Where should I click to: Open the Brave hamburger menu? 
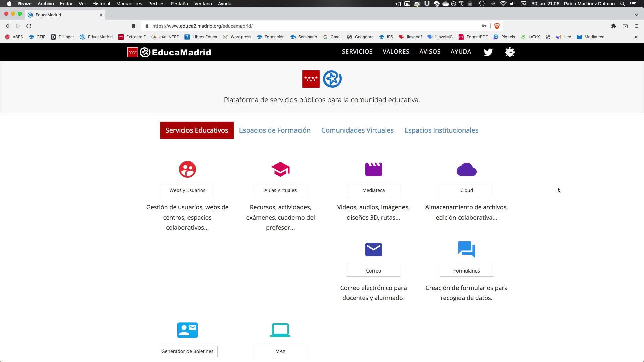pos(636,26)
